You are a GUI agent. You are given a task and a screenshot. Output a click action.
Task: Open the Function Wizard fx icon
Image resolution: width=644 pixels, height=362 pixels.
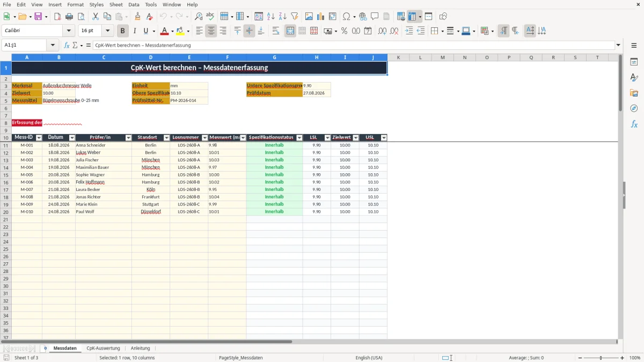[x=67, y=45]
